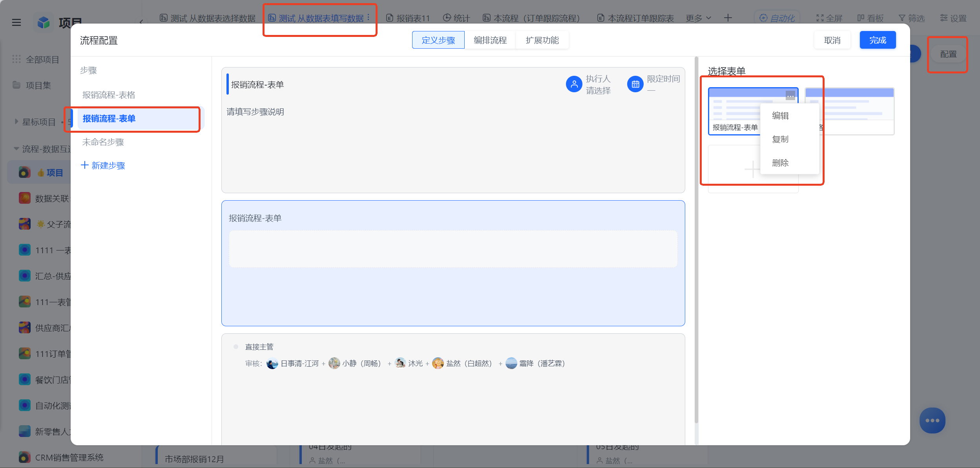The height and width of the screenshot is (468, 980).
Task: Click the 全部项目 grid icon
Action: (16, 59)
